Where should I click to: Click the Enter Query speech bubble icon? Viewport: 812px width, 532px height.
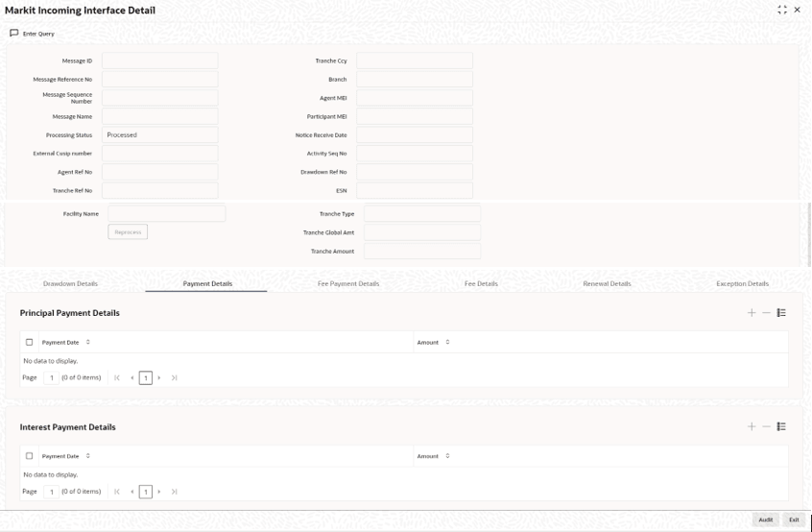[14, 34]
